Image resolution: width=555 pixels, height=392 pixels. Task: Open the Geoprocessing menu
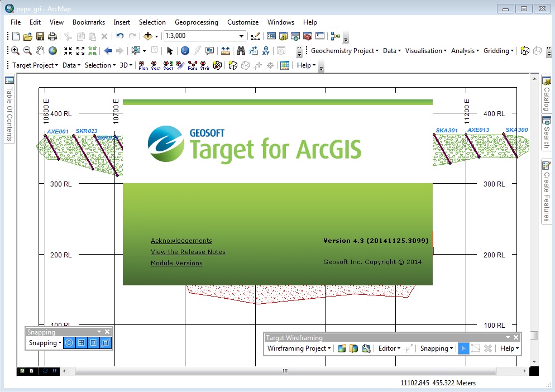click(x=197, y=22)
